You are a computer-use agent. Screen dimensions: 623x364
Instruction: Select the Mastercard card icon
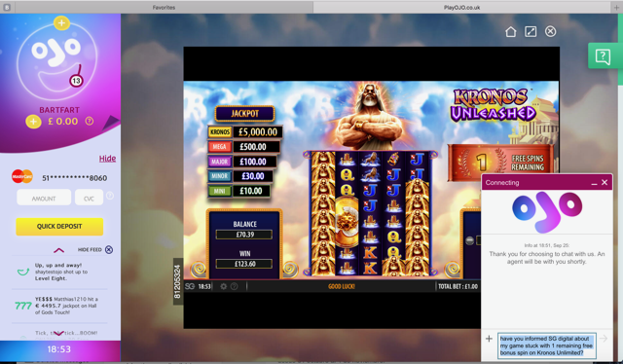coord(22,176)
